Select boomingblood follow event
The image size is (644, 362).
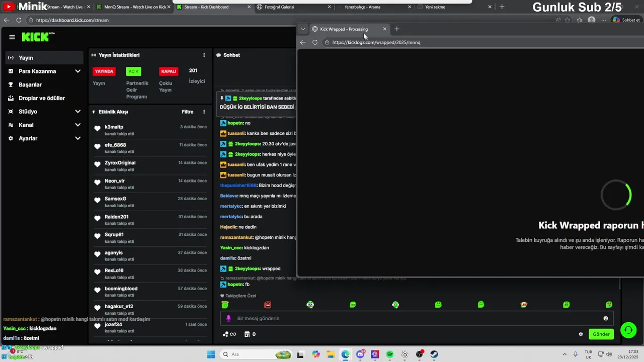tap(150, 292)
